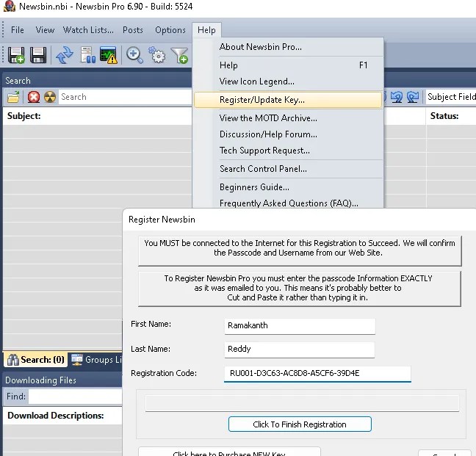
Task: Open the File menu
Action: [18, 30]
